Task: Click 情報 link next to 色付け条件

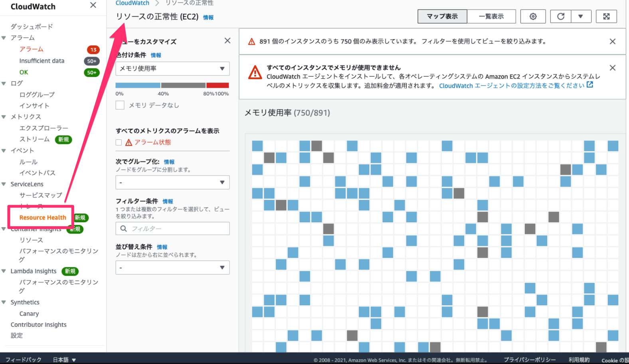Action: (156, 55)
